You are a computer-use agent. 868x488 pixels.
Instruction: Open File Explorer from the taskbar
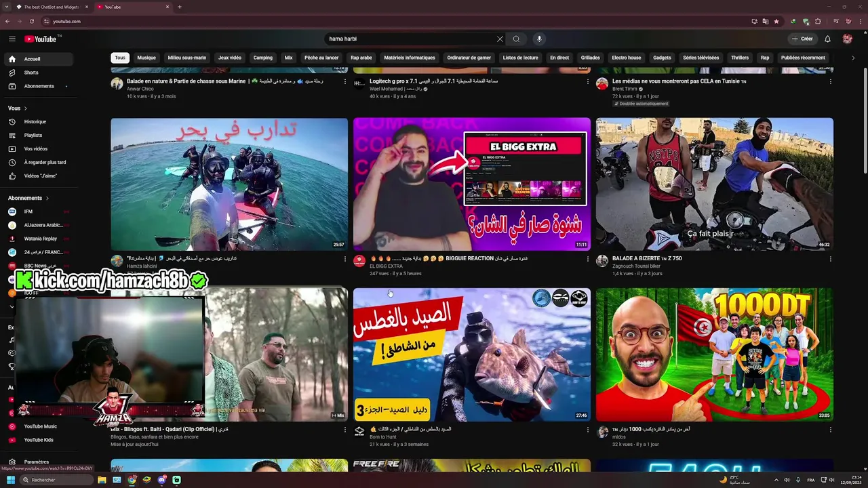click(x=102, y=480)
